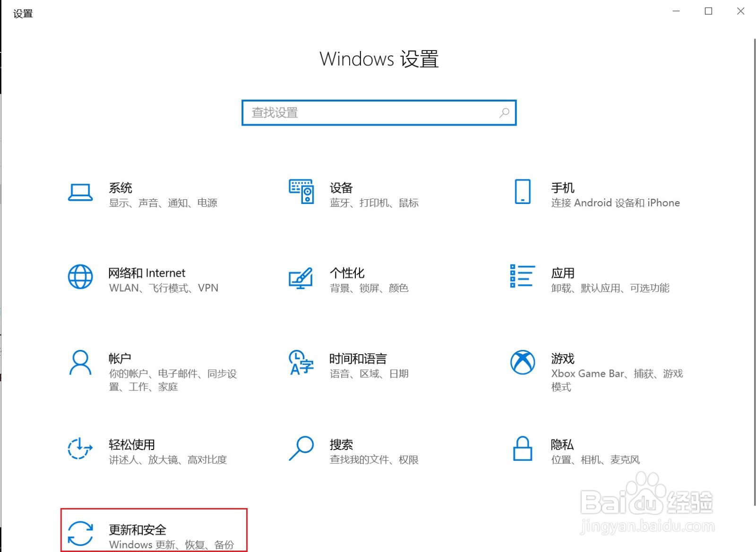Click the text 语言、区域、日期
Image resolution: width=756 pixels, height=552 pixels.
click(x=369, y=374)
